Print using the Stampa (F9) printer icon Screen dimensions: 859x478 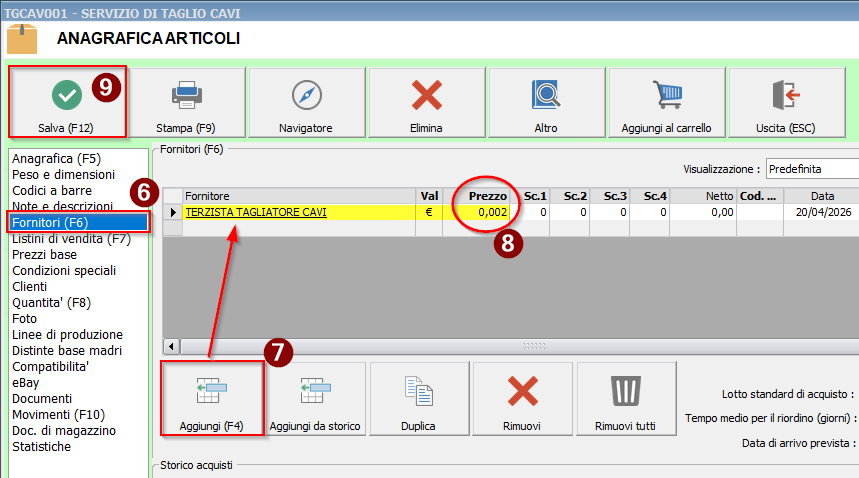[x=186, y=102]
